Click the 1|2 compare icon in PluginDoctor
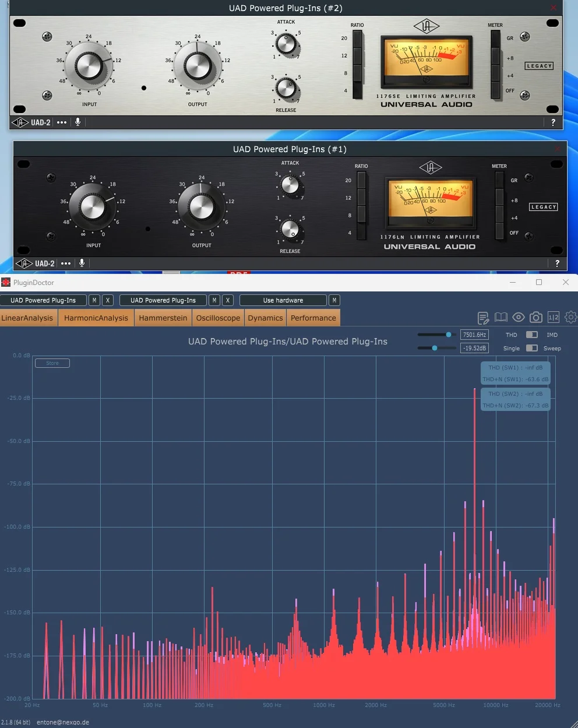 tap(554, 317)
